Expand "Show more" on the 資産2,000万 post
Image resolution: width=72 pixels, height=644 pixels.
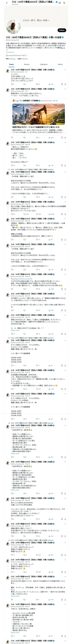point(15,330)
